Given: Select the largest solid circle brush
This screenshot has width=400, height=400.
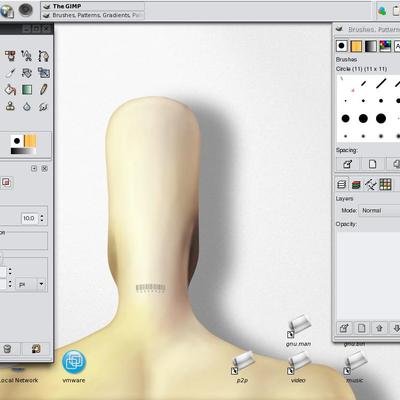Looking at the screenshot, I should pyautogui.click(x=381, y=118).
